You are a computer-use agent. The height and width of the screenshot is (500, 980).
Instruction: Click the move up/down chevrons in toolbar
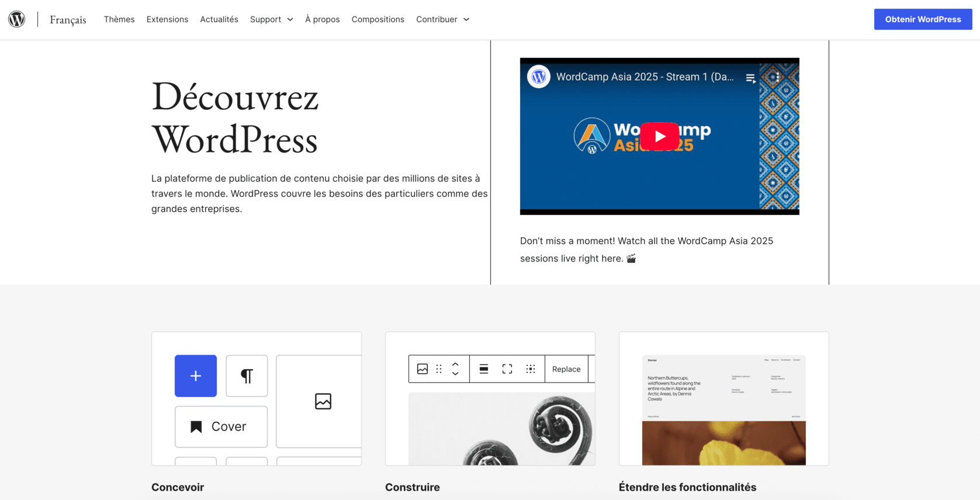(455, 369)
